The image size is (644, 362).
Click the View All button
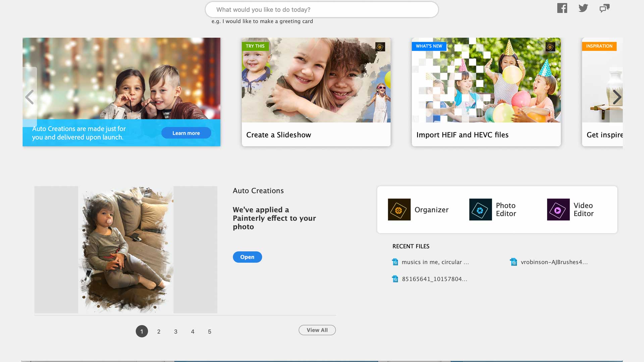317,330
